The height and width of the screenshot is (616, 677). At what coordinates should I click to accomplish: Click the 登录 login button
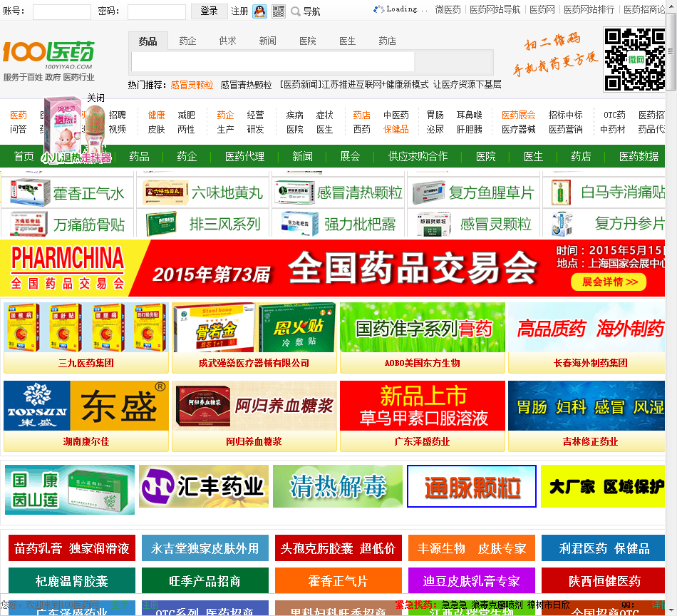[x=209, y=11]
